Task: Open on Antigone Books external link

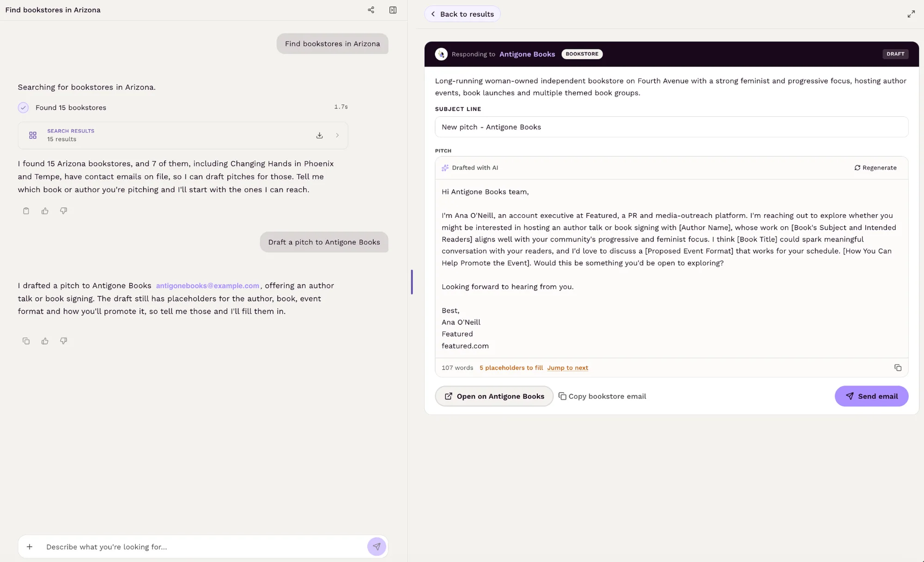Action: click(x=494, y=396)
